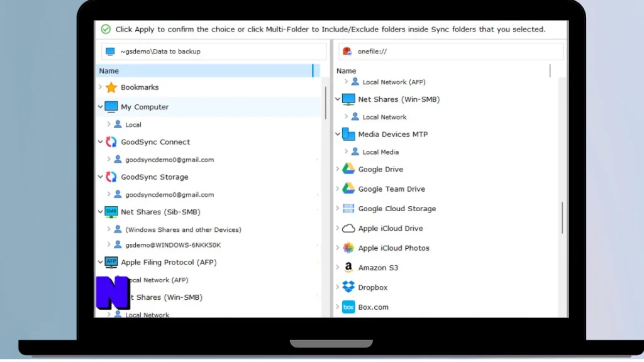Click the Bookmarks star icon
The height and width of the screenshot is (362, 644).
(111, 87)
